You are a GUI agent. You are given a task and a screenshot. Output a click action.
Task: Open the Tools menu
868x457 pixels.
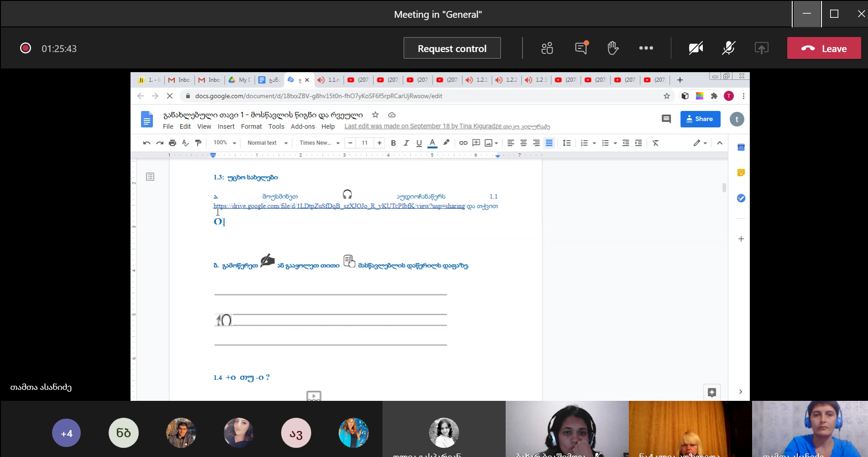(x=276, y=126)
